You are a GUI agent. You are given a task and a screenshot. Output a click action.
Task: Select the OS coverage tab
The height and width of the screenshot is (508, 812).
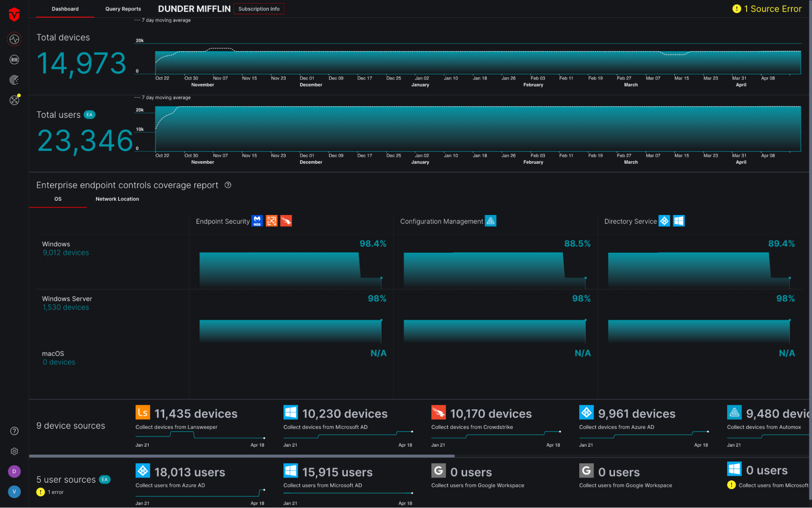click(58, 199)
